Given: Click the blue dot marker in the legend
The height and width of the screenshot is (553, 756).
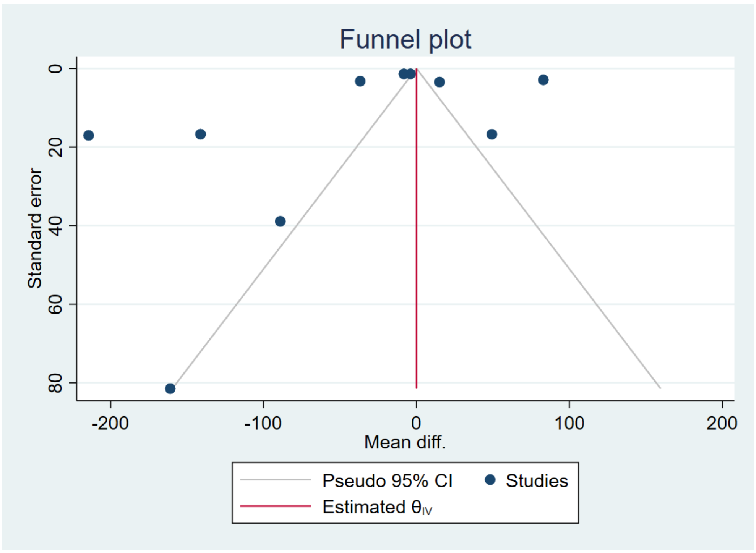Looking at the screenshot, I should 490,480.
